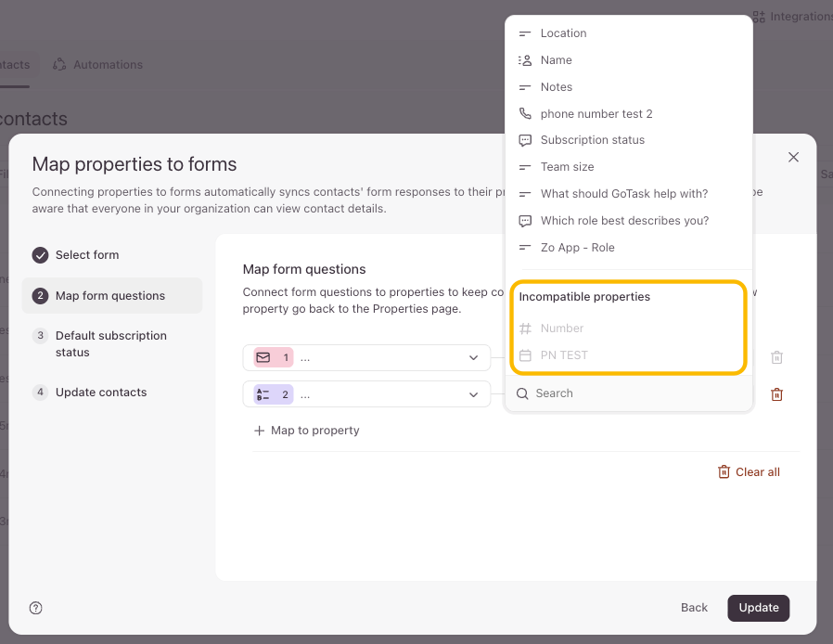833x644 pixels.
Task: Select Location from the property list
Action: click(x=563, y=33)
